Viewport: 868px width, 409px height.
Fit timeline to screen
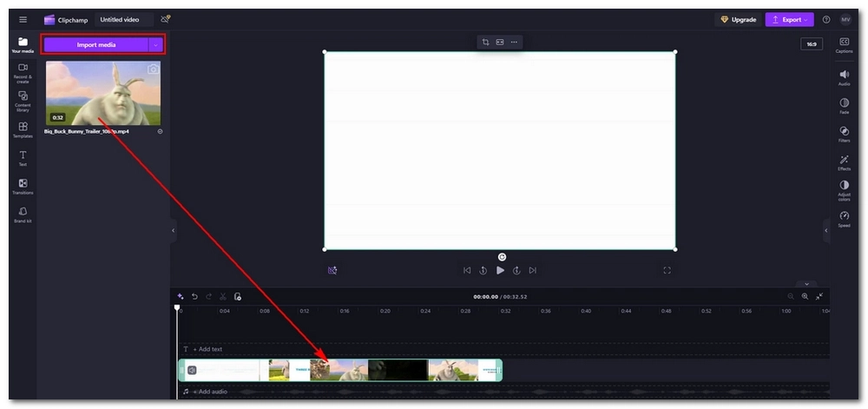(x=819, y=297)
